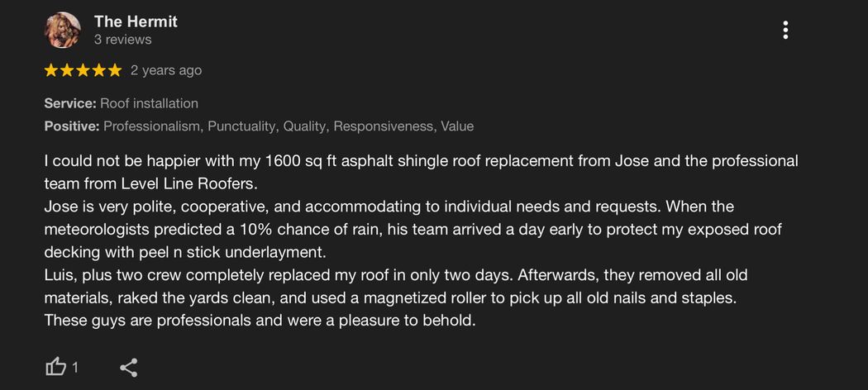868x390 pixels.
Task: Click the Value attribute text
Action: tap(457, 126)
